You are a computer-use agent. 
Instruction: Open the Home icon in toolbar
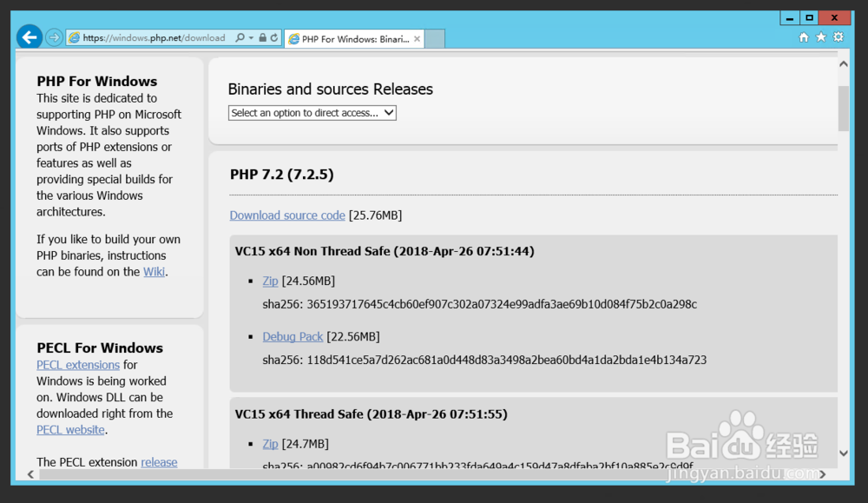[804, 37]
